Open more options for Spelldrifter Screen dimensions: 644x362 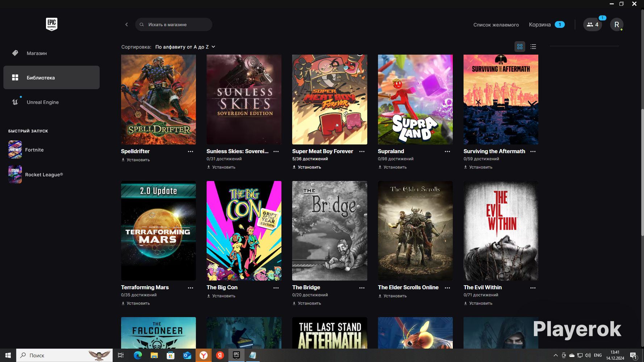[191, 151]
